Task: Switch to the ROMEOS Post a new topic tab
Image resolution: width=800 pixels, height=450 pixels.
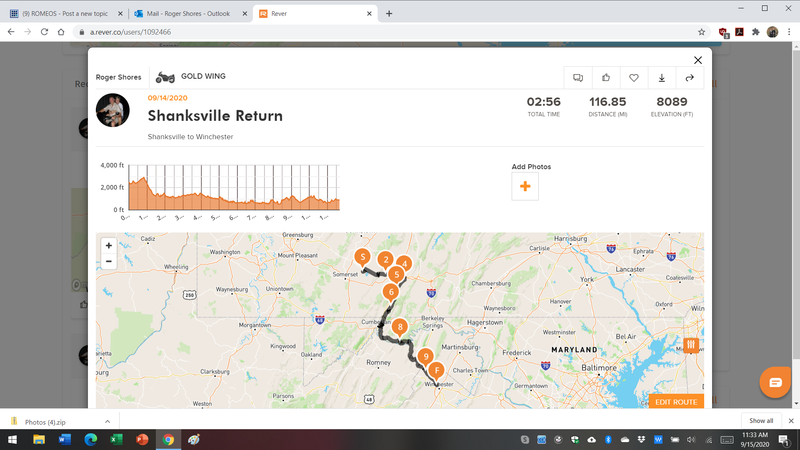Action: pyautogui.click(x=66, y=14)
